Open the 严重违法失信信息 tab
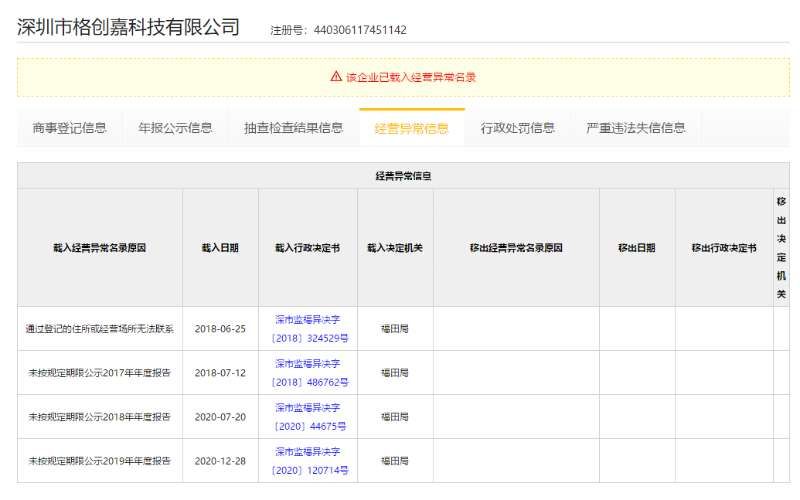Image resolution: width=800 pixels, height=500 pixels. click(635, 128)
